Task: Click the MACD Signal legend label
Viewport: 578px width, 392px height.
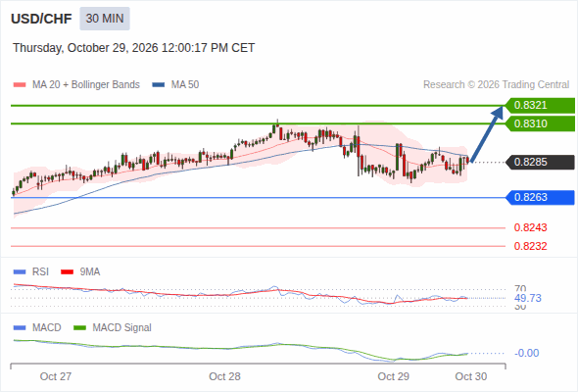Action: coord(122,328)
